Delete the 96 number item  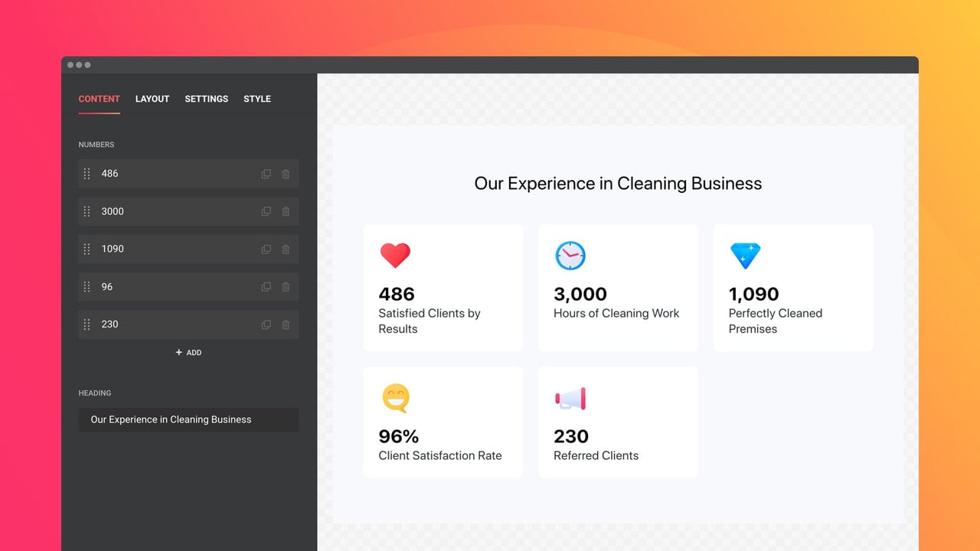pyautogui.click(x=286, y=287)
